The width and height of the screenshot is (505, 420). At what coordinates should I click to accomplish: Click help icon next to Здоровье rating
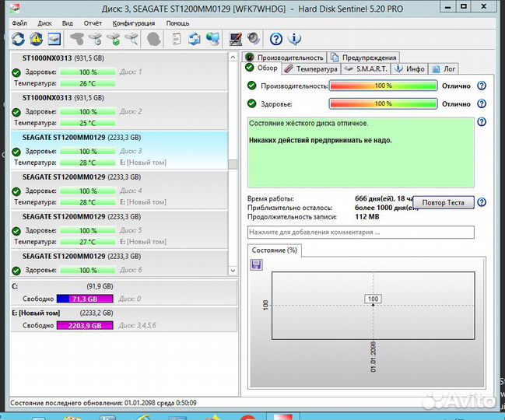coord(482,103)
